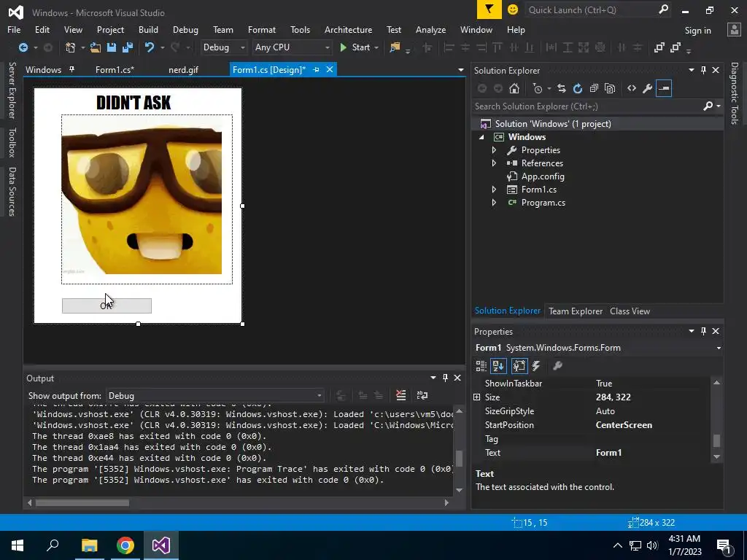Click the Open File folder icon
The image size is (747, 560).
click(96, 47)
